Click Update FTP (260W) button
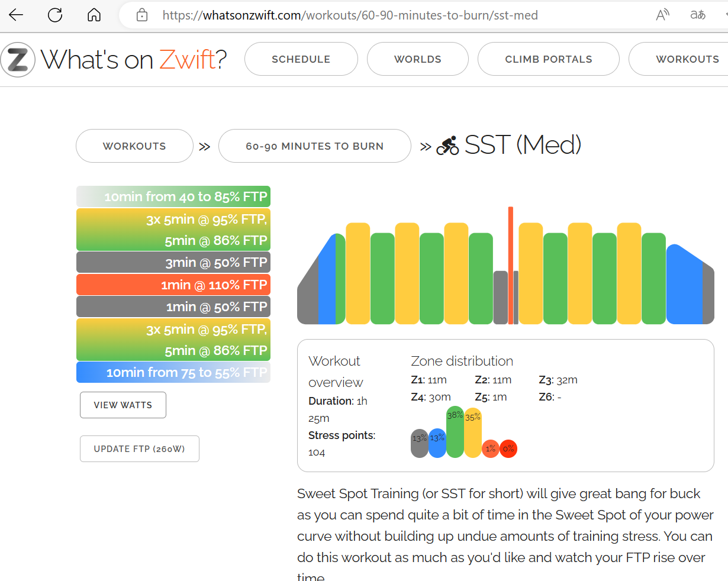Image resolution: width=728 pixels, height=581 pixels. (139, 449)
